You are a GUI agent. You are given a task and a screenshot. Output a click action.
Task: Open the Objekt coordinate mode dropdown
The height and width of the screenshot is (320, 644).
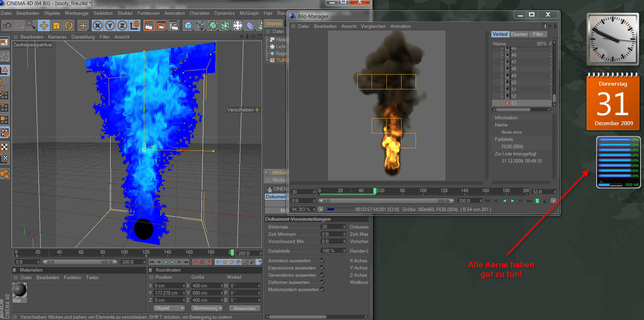169,308
